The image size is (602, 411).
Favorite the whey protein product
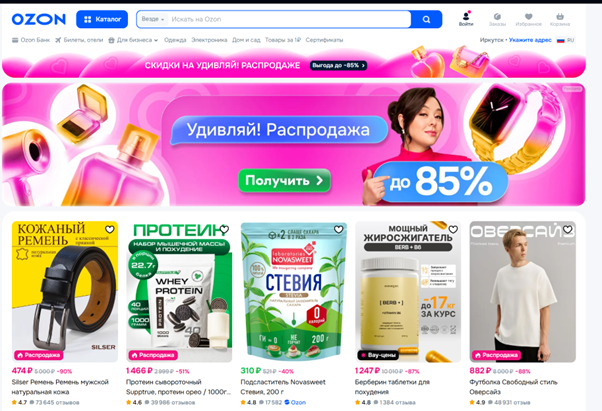tap(224, 229)
